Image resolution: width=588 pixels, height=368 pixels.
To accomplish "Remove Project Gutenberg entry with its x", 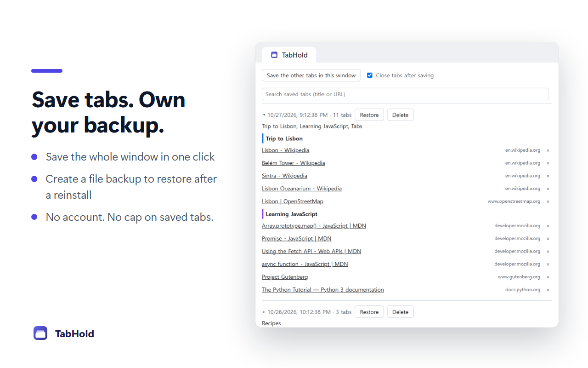I will point(548,277).
